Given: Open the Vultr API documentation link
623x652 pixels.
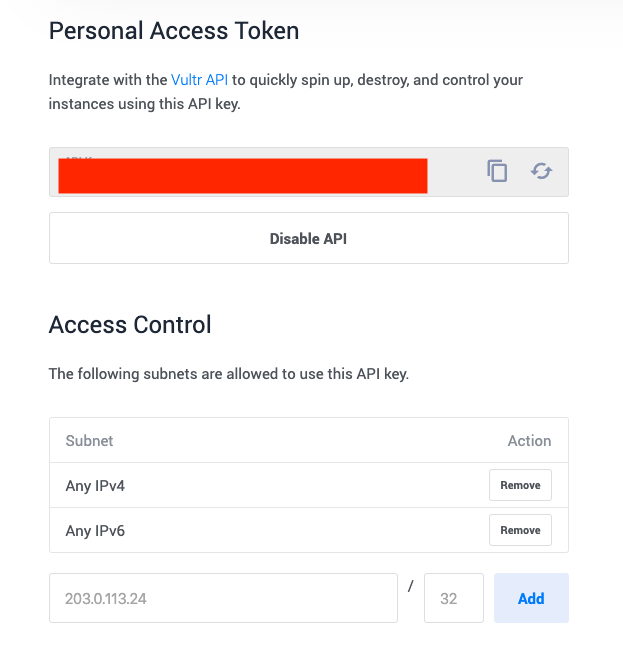Looking at the screenshot, I should coord(199,80).
